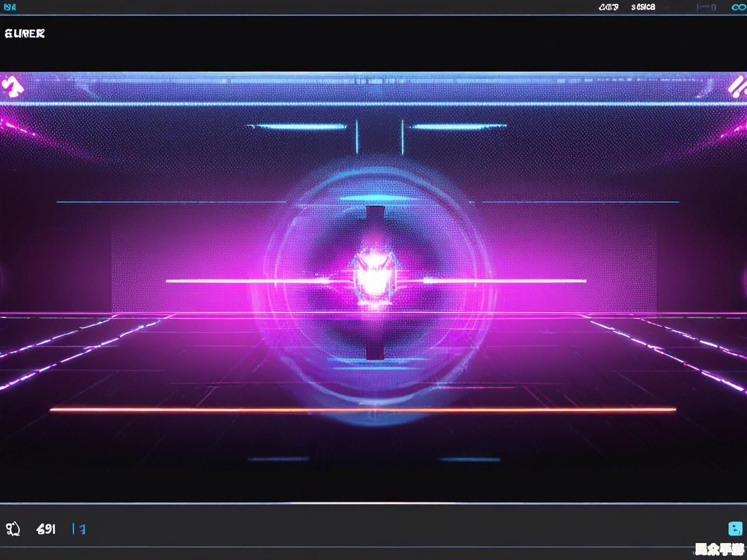Click the blue bracket icon beside the 691 counter
The height and width of the screenshot is (560, 747).
coord(79,529)
